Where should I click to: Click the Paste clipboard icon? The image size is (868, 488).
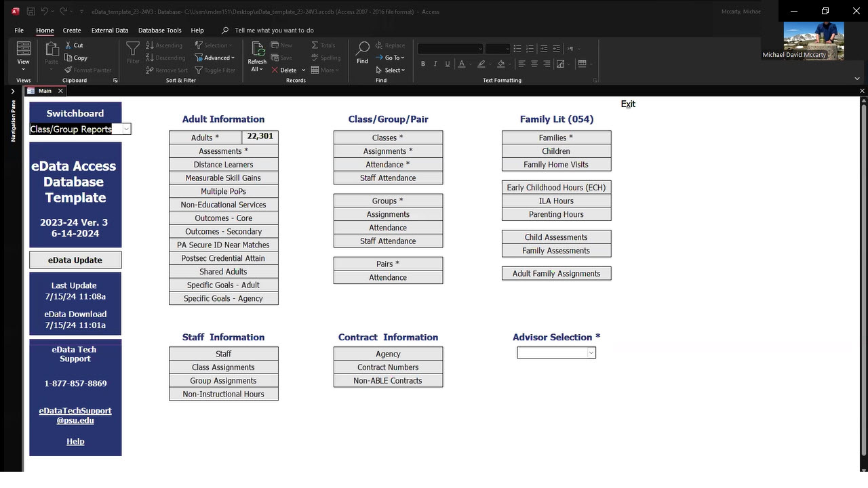tap(52, 49)
